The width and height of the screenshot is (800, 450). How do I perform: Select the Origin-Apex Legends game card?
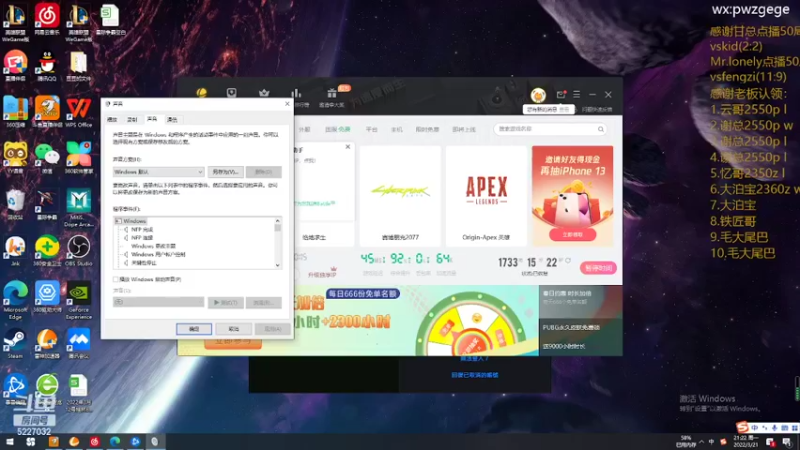(486, 196)
